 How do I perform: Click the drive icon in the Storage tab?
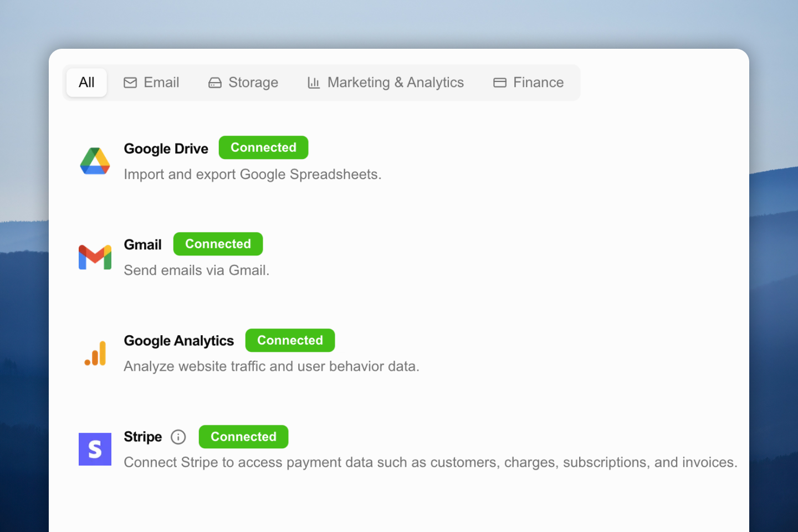(x=215, y=83)
